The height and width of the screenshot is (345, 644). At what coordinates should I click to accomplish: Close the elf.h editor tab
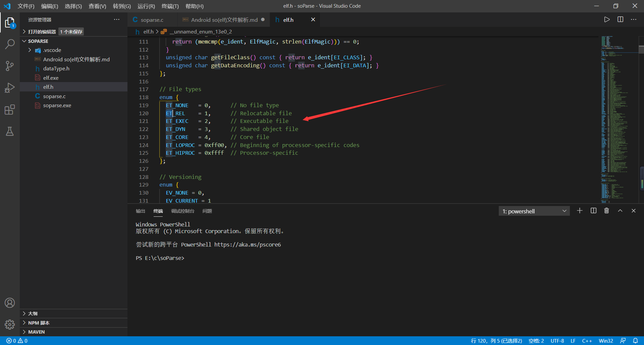[313, 19]
